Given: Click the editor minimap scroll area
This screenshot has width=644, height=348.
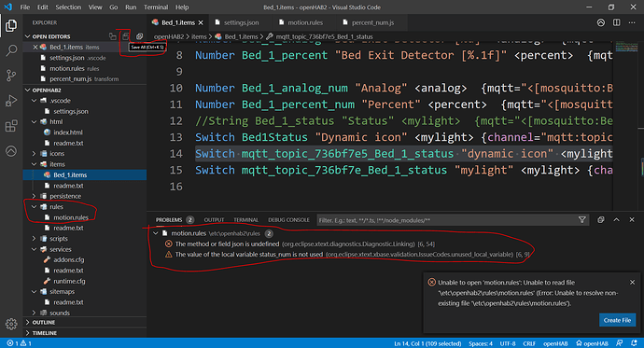Looking at the screenshot, I should point(626,123).
